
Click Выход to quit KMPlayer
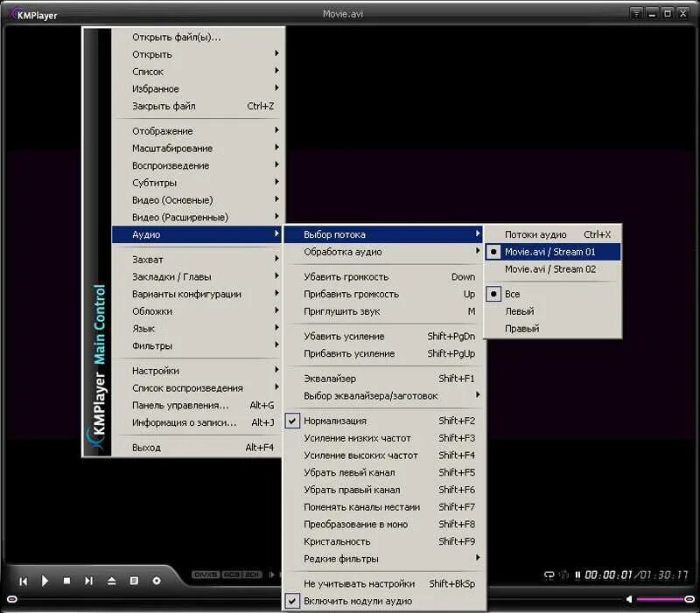pos(196,448)
